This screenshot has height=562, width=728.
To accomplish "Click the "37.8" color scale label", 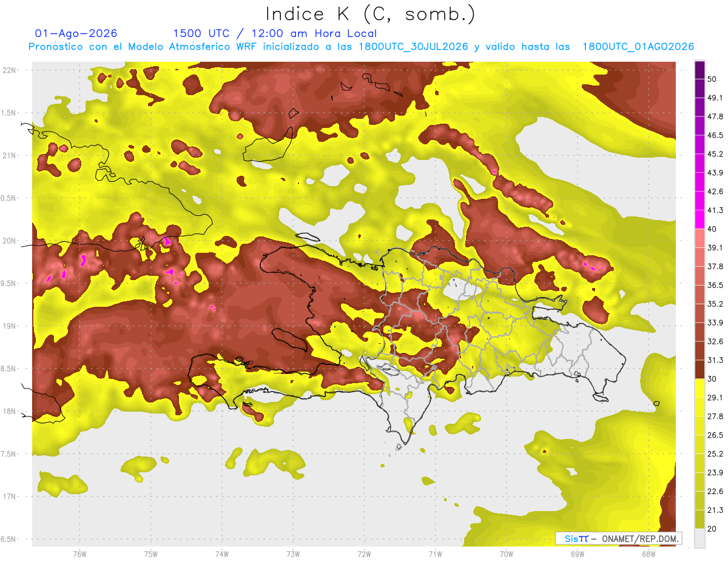I will coord(715,266).
